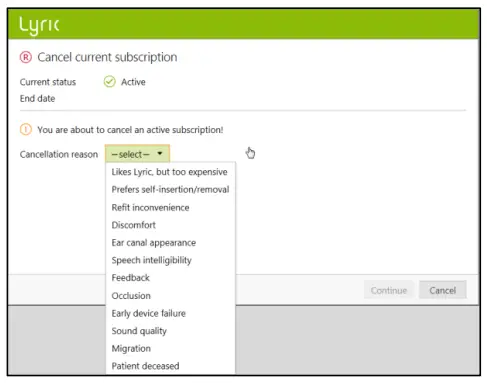Click the red R icon beside title

(x=26, y=57)
